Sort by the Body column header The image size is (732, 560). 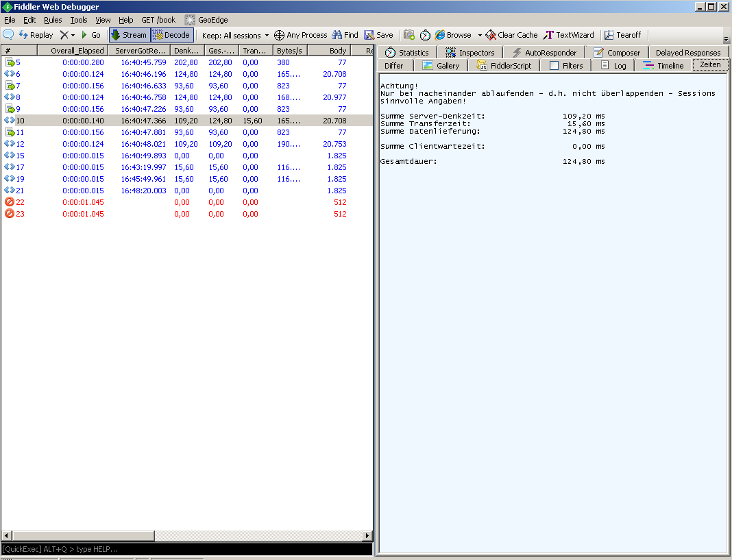tap(329, 51)
